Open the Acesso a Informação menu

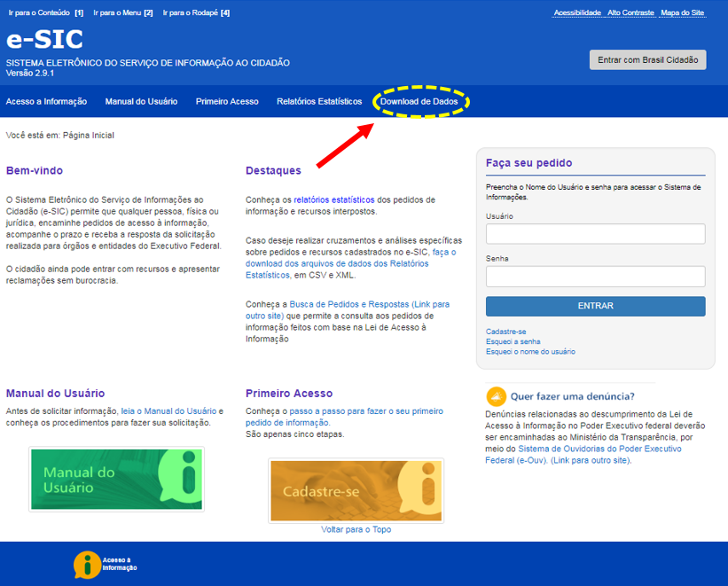[x=46, y=102]
